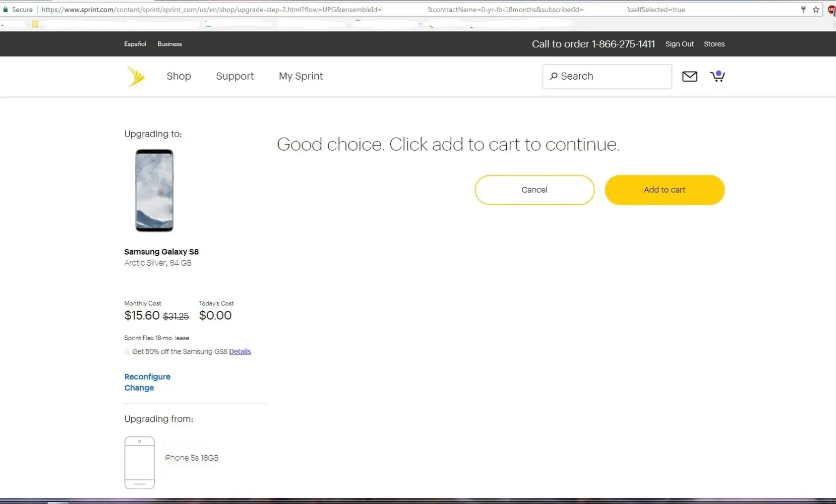836x504 pixels.
Task: Bookmark page with the star icon
Action: [816, 10]
